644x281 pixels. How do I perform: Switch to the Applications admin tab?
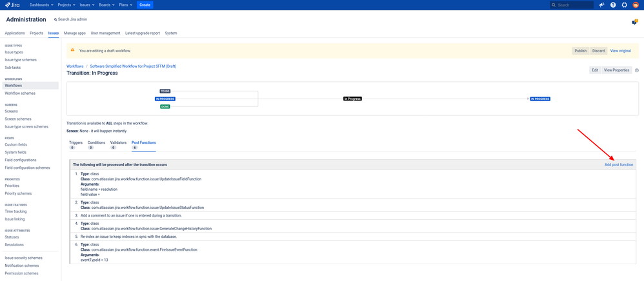pos(15,34)
